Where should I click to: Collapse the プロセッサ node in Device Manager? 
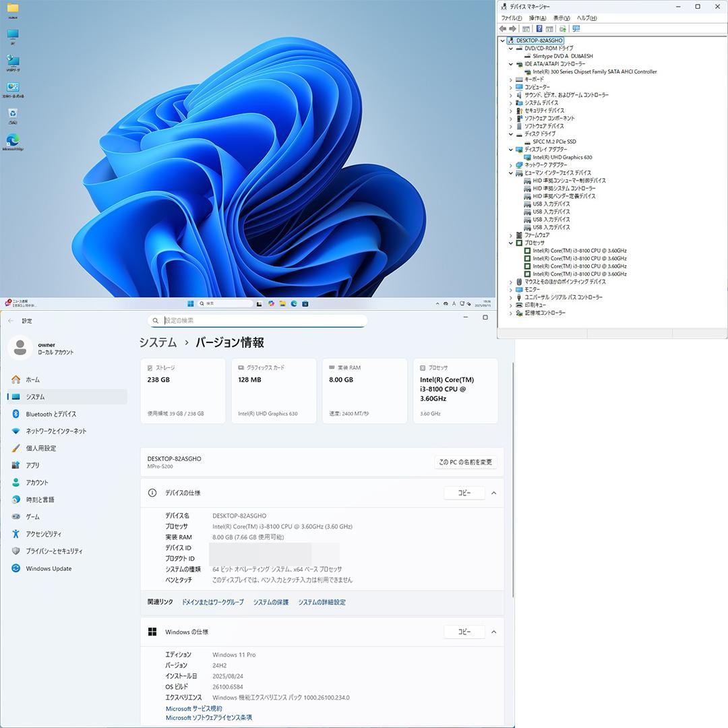510,243
